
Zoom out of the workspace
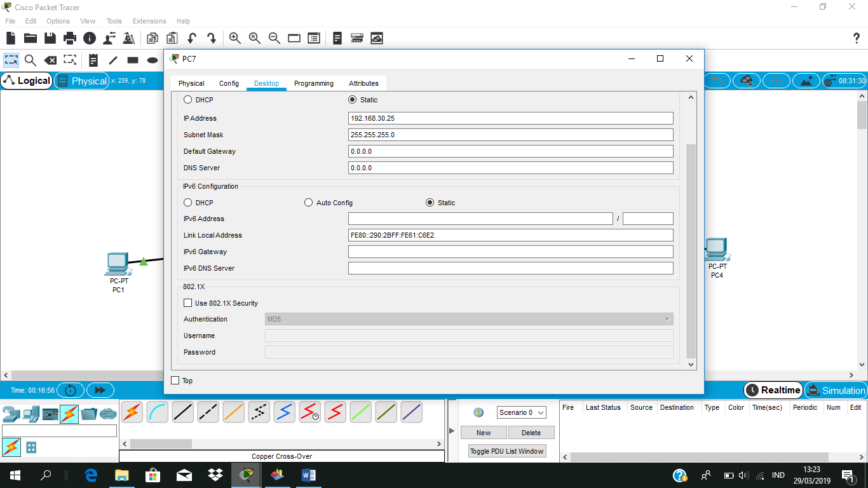tap(275, 38)
